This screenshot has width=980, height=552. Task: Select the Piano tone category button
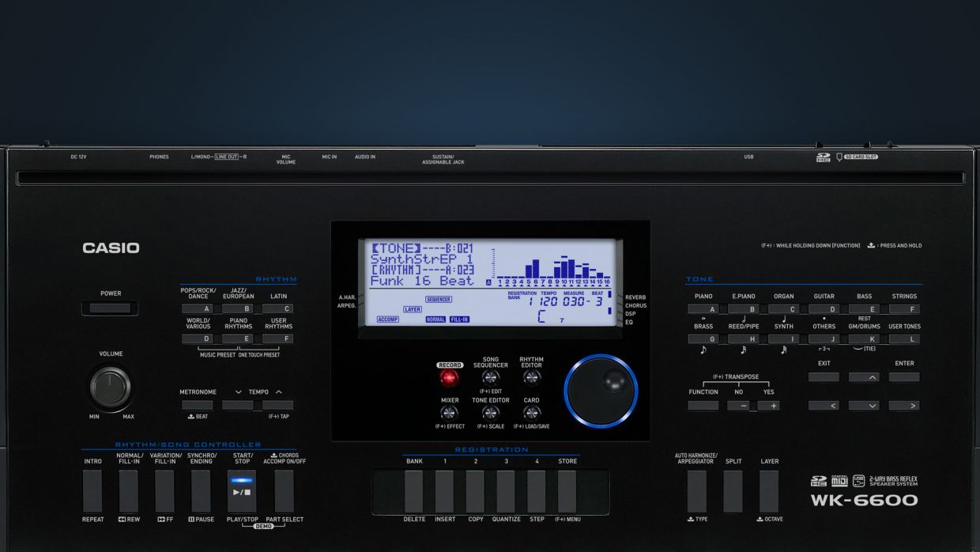[x=703, y=309]
